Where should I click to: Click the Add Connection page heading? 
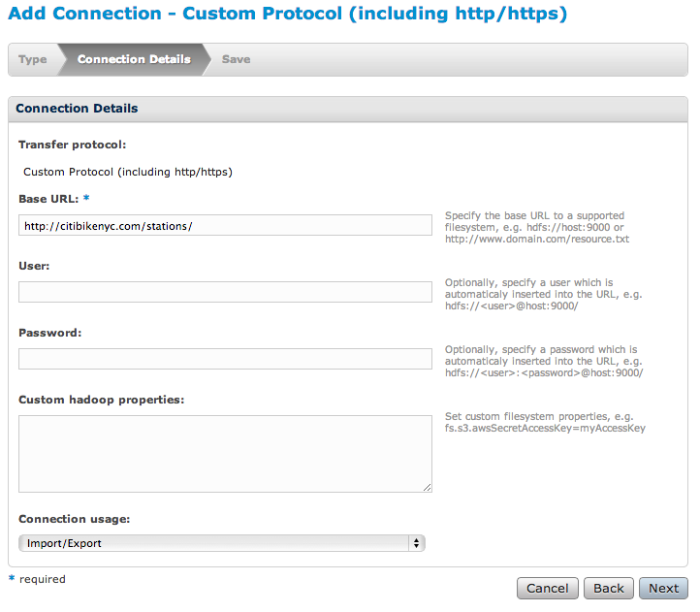(287, 15)
